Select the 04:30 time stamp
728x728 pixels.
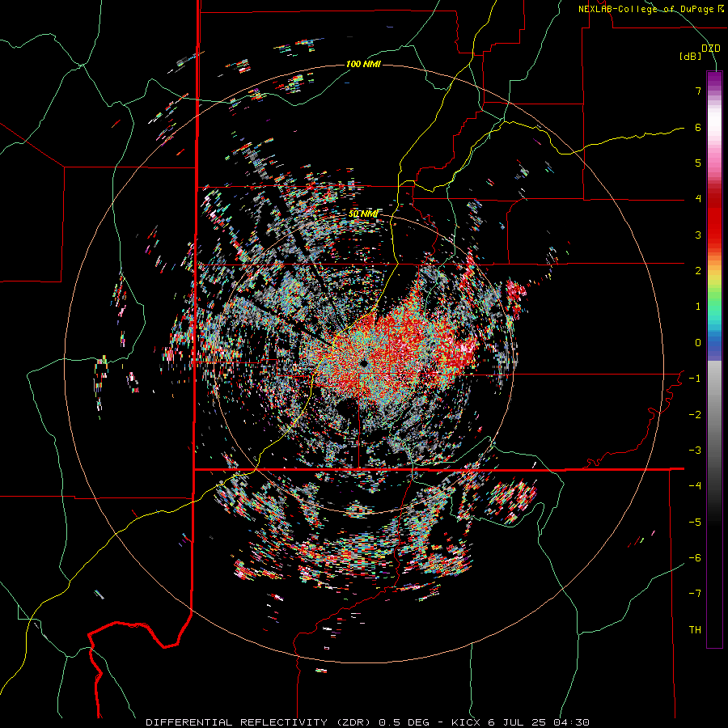[572, 722]
